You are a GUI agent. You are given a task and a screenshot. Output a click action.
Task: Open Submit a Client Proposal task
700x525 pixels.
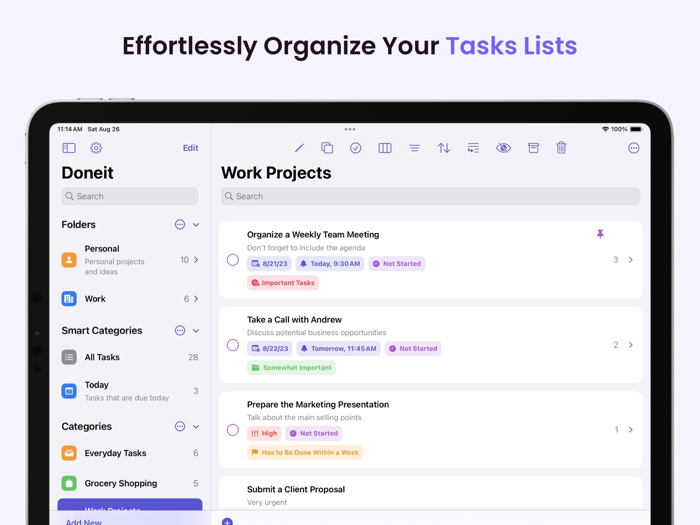[430, 494]
